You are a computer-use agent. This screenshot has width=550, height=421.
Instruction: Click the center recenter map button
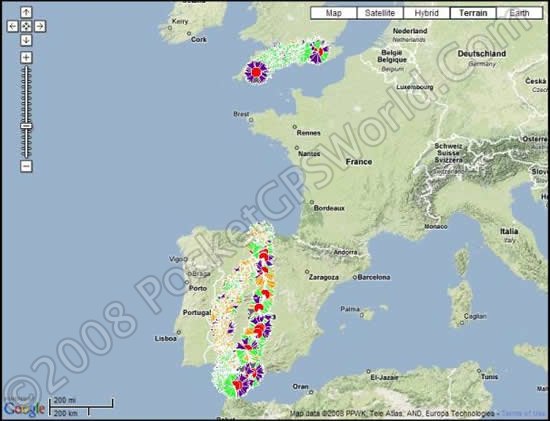[26, 26]
